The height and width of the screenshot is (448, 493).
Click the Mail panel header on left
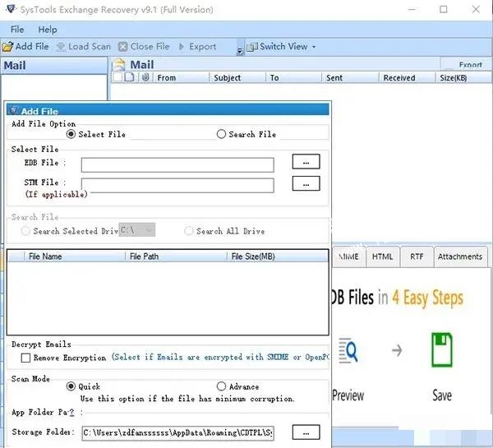coord(54,66)
